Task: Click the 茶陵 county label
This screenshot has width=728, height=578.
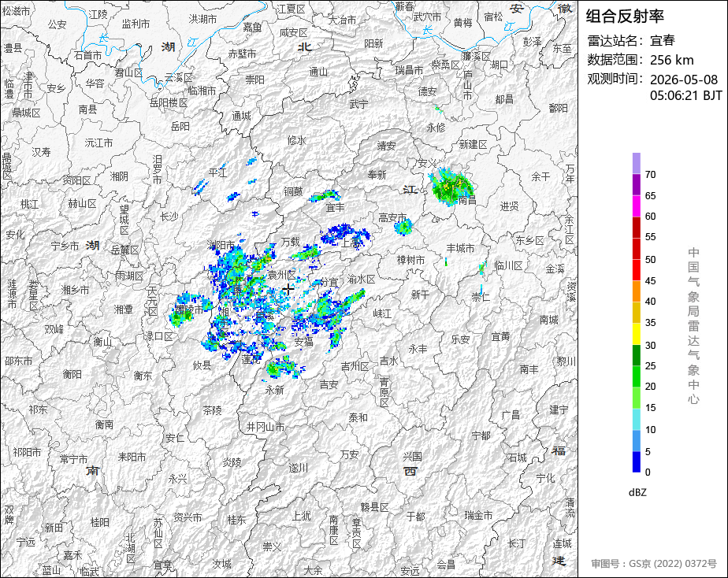Action: click(212, 410)
